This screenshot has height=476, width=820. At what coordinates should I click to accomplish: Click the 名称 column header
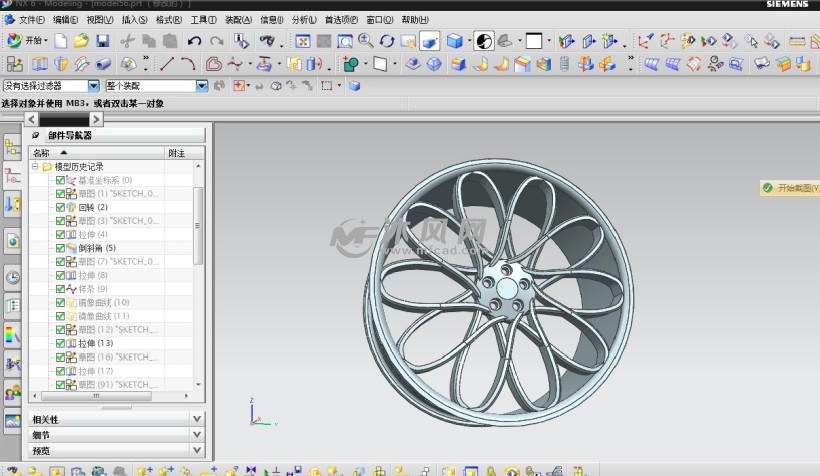[97, 153]
